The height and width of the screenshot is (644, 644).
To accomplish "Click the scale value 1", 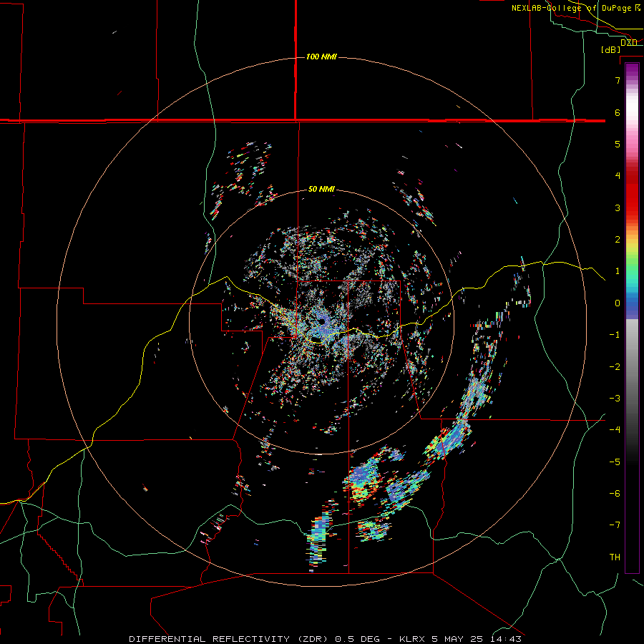I will [617, 270].
